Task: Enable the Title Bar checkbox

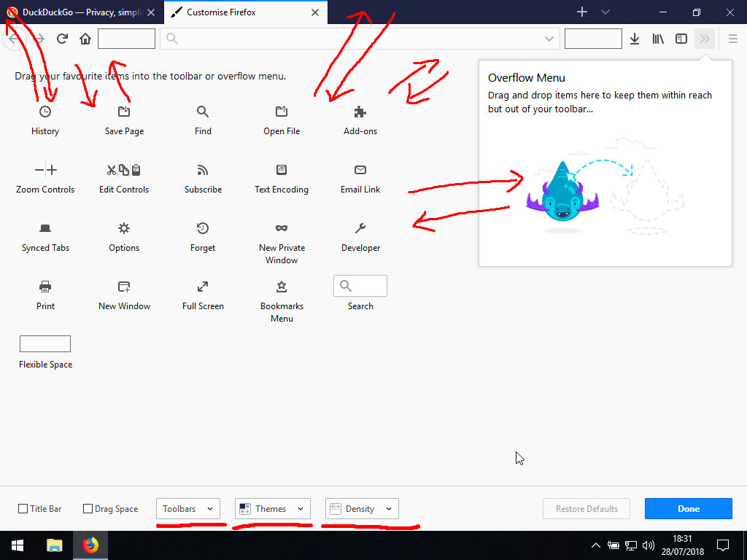Action: tap(23, 508)
